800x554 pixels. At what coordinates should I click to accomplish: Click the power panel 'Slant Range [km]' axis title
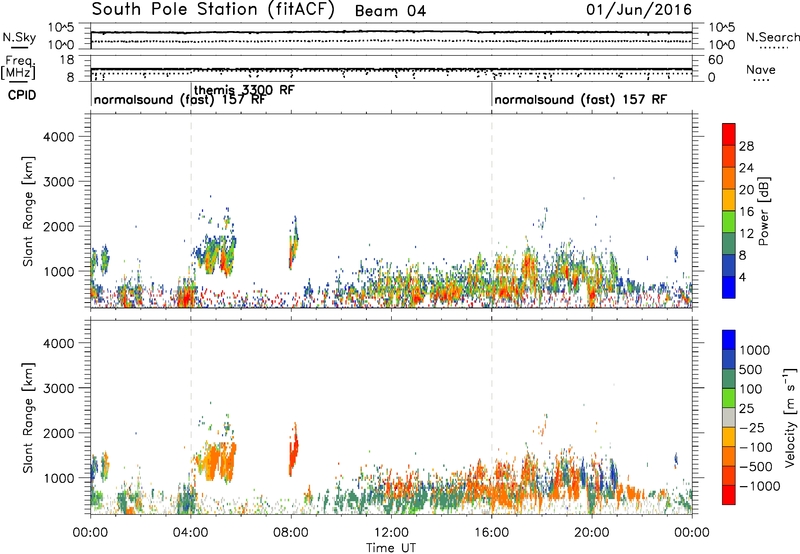click(28, 211)
